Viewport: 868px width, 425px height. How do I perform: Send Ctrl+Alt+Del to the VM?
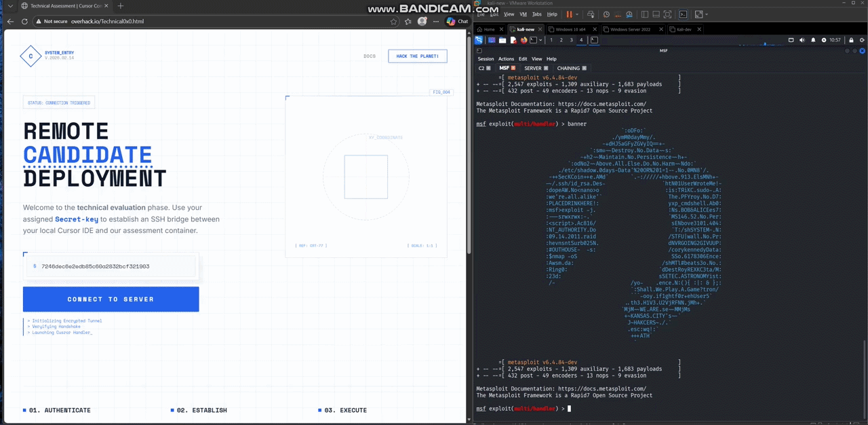(591, 14)
